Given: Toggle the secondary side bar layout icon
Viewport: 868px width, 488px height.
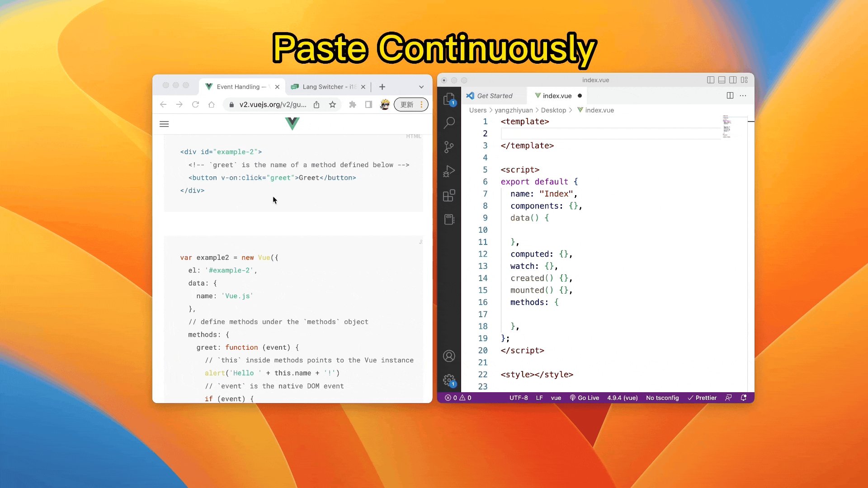Looking at the screenshot, I should tap(733, 80).
